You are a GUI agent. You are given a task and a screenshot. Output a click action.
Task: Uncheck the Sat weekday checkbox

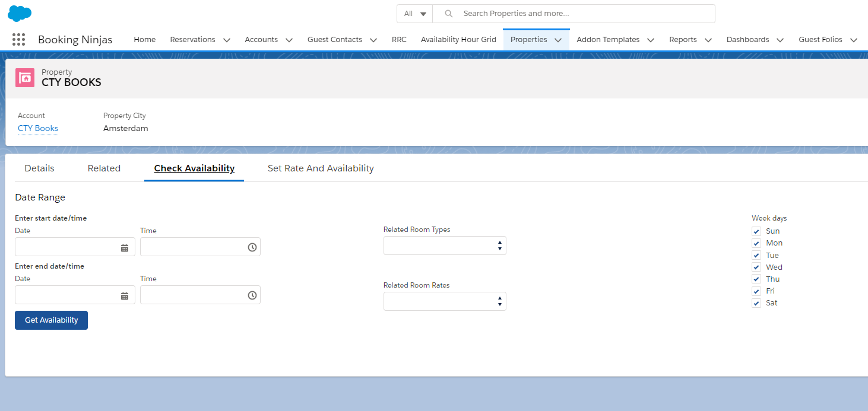(756, 303)
